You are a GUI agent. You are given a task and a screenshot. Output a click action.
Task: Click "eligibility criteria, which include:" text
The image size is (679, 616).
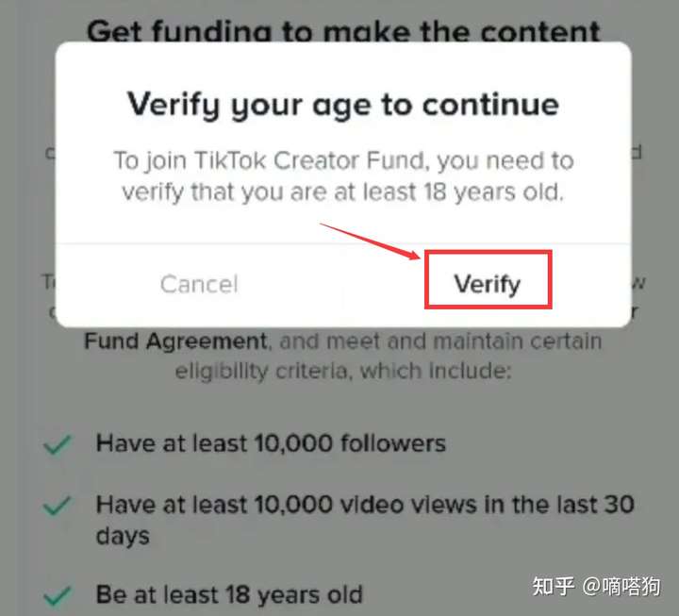[x=343, y=372]
